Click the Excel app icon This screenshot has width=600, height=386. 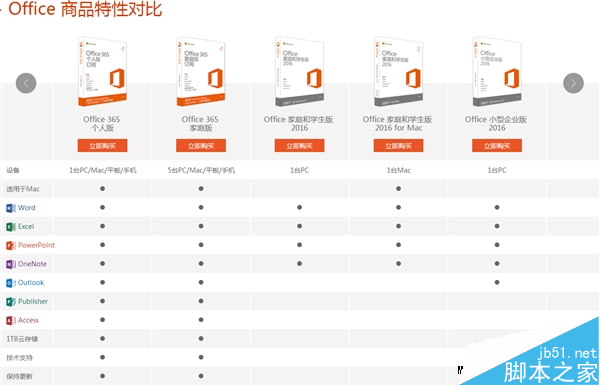(11, 227)
